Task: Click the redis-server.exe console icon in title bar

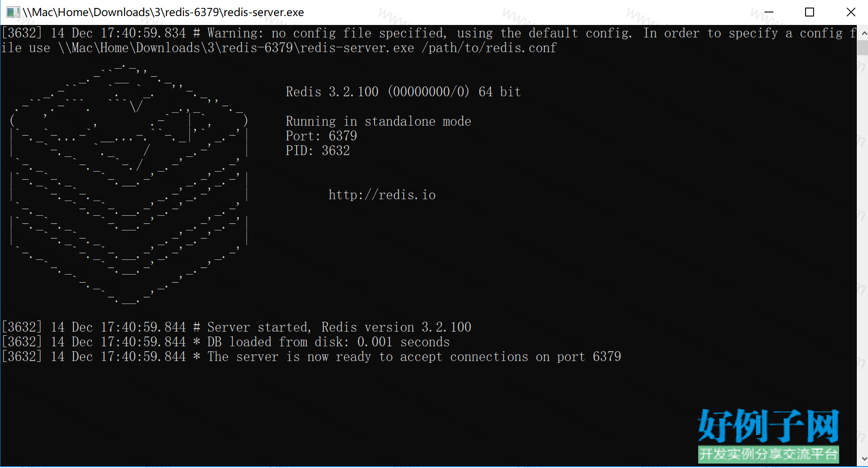Action: tap(13, 12)
